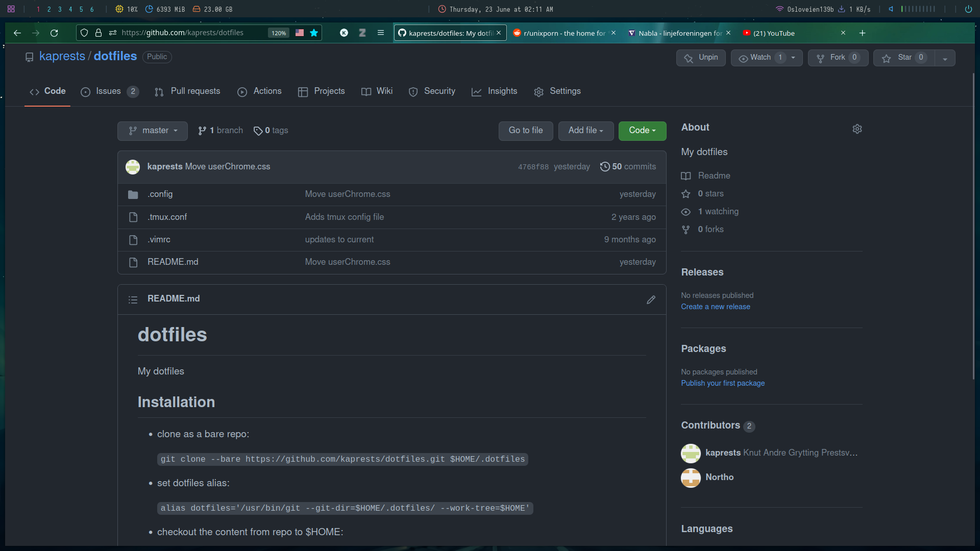This screenshot has height=551, width=980.
Task: Open the kaprests contributor profile
Action: [x=723, y=453]
